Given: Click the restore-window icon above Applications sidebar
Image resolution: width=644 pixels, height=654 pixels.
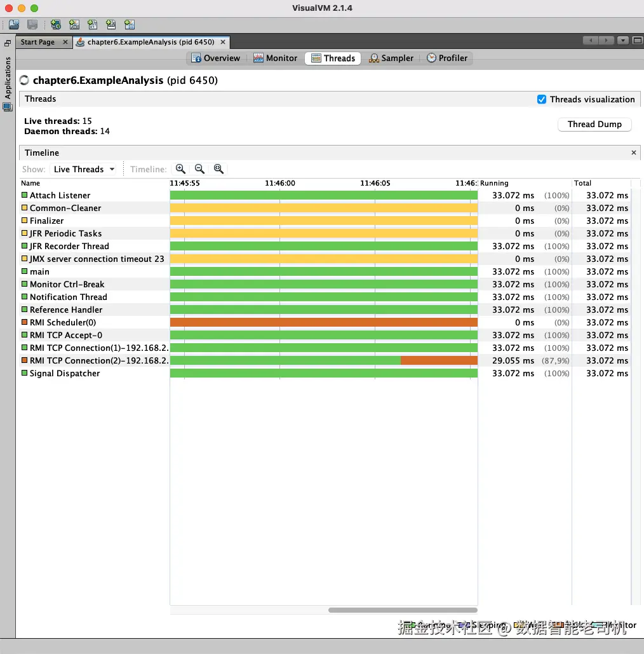Looking at the screenshot, I should pyautogui.click(x=8, y=43).
